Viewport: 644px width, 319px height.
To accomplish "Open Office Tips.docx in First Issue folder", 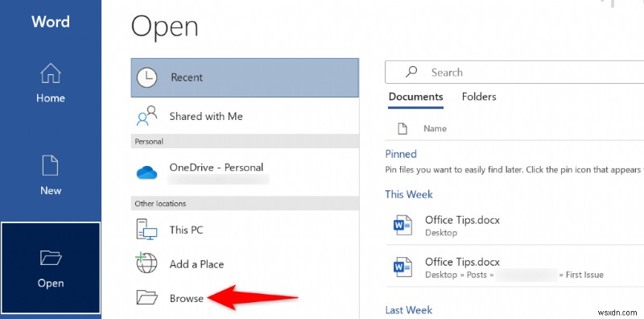I will pos(514,267).
